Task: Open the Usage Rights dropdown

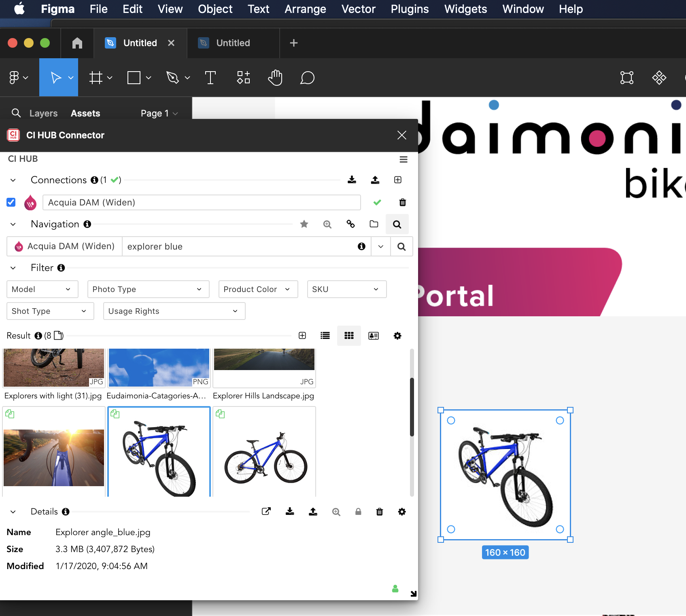Action: coord(174,311)
